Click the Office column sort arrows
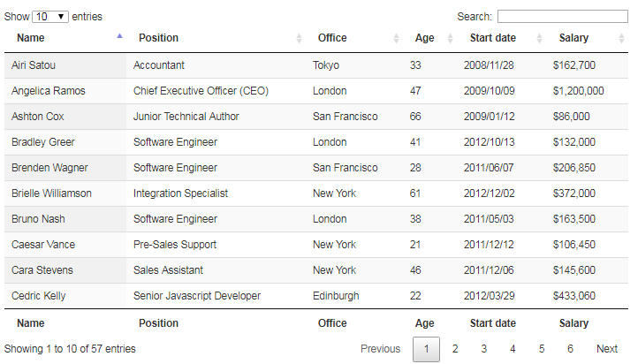The image size is (638, 364). coord(396,38)
